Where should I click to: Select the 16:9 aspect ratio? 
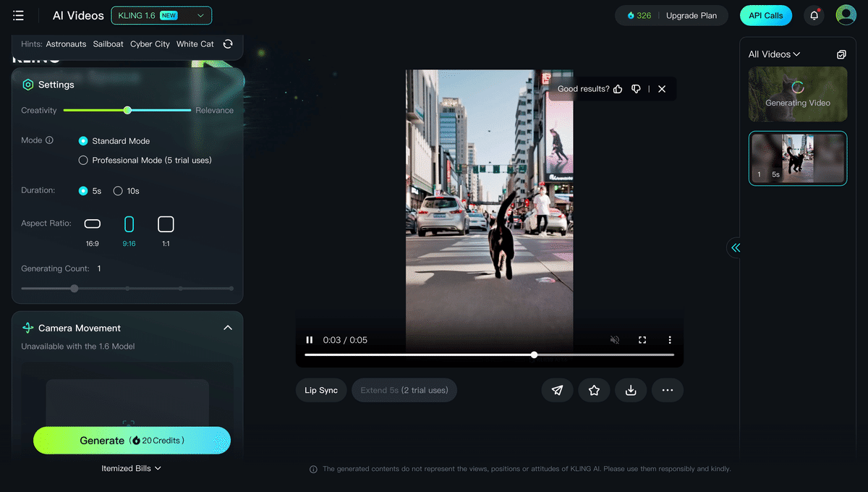point(93,224)
